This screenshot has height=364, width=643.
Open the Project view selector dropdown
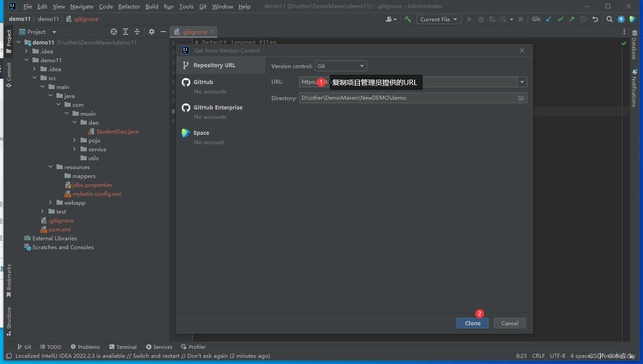(38, 32)
